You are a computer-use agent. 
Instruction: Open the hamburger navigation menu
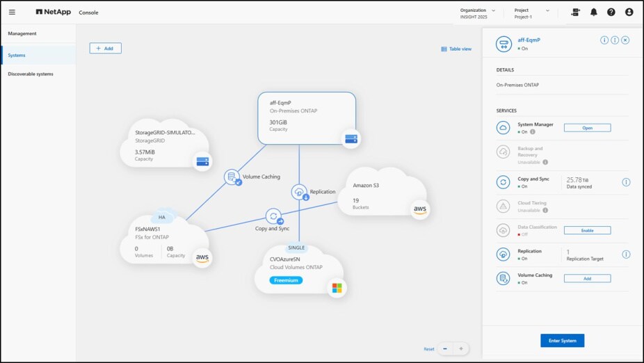click(12, 12)
